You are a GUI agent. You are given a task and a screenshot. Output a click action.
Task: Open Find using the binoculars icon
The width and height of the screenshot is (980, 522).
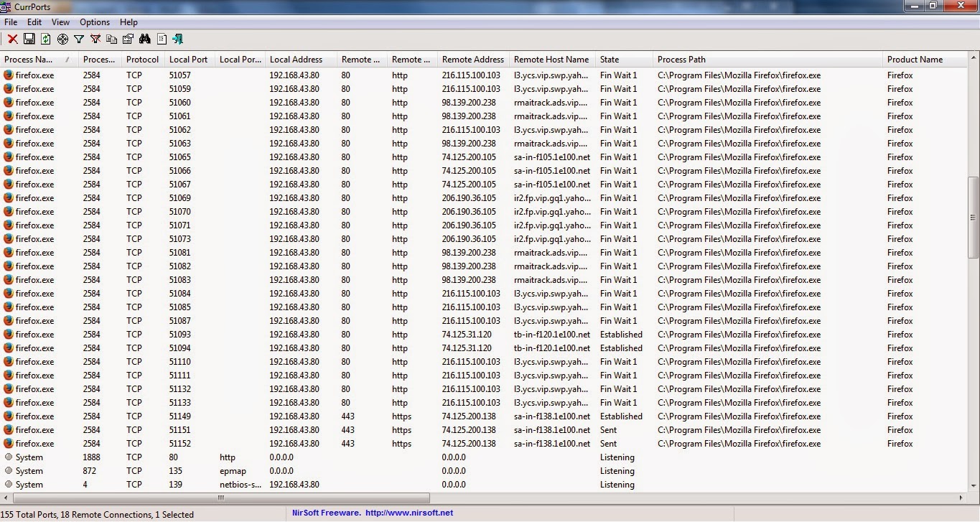[x=145, y=39]
